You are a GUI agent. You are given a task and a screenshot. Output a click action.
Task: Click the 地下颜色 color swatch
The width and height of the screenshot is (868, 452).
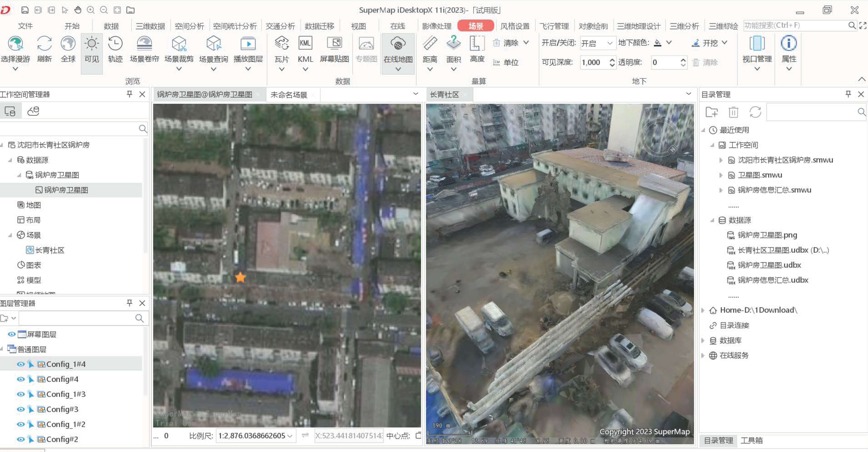[657, 43]
